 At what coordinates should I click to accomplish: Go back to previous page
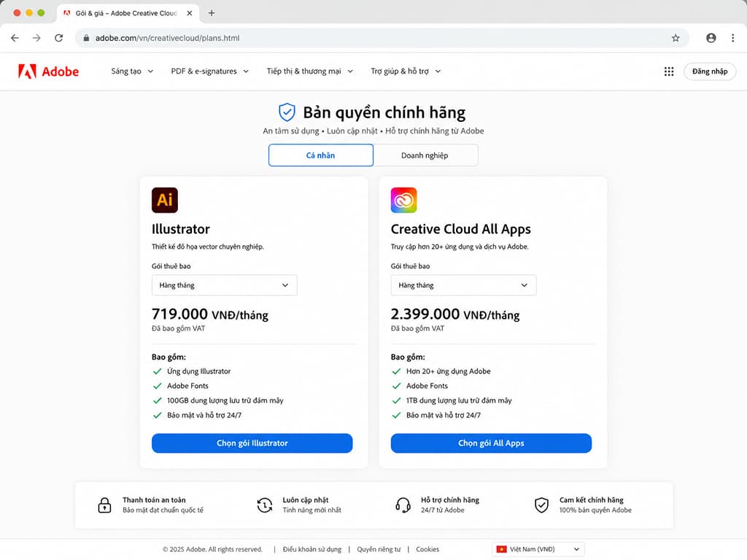pyautogui.click(x=15, y=38)
